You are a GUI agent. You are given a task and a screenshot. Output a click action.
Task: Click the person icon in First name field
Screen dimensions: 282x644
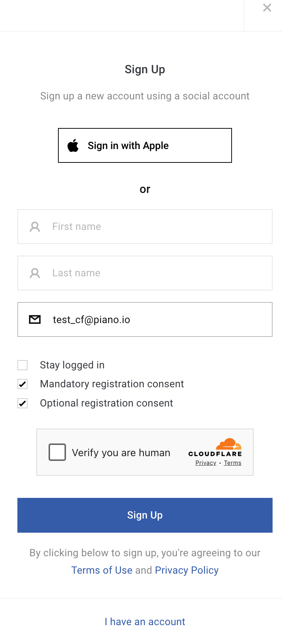click(x=35, y=227)
